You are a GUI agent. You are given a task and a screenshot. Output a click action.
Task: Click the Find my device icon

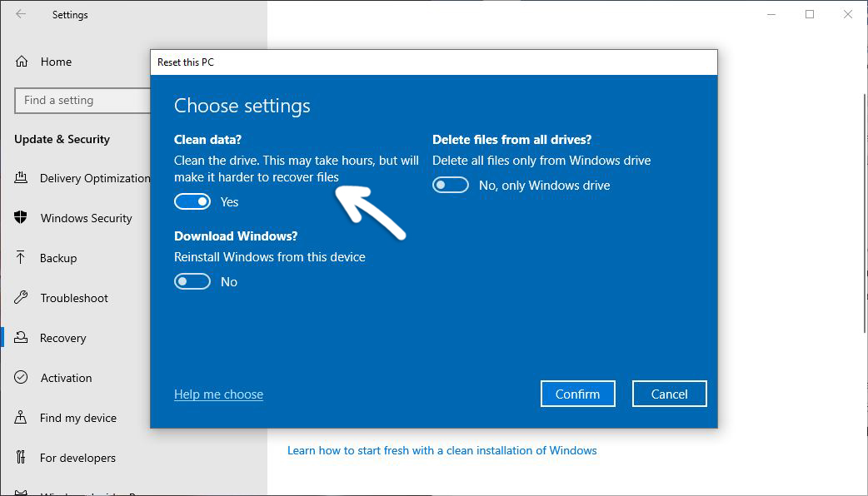point(22,418)
